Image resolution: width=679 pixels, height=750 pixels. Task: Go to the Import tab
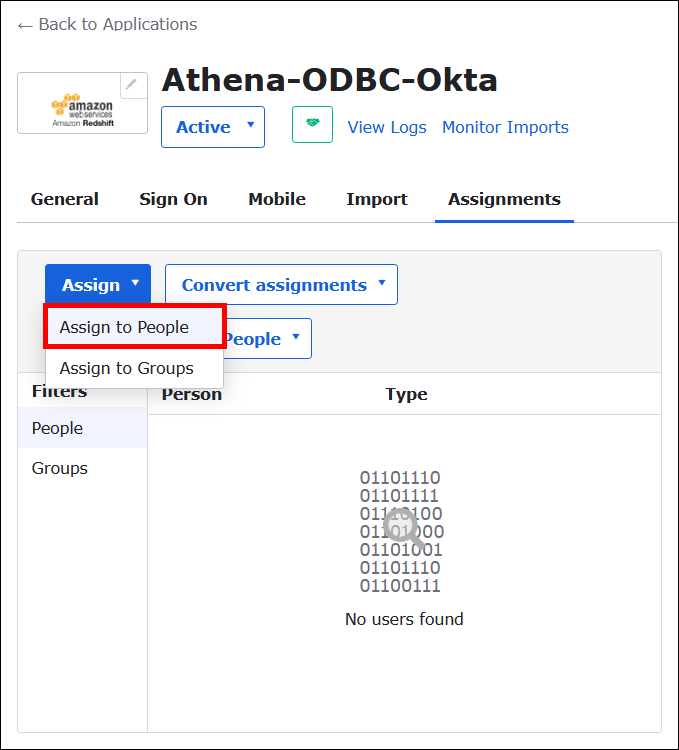coord(377,199)
